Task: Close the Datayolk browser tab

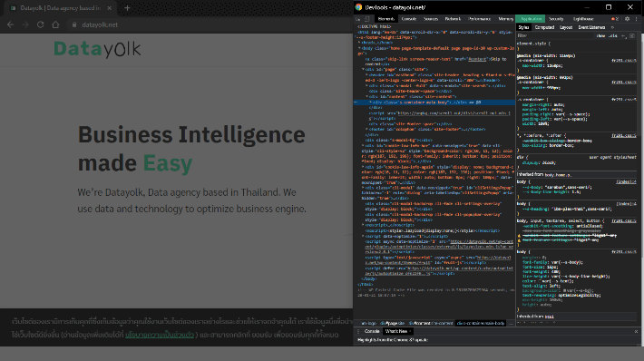Action: (109, 8)
